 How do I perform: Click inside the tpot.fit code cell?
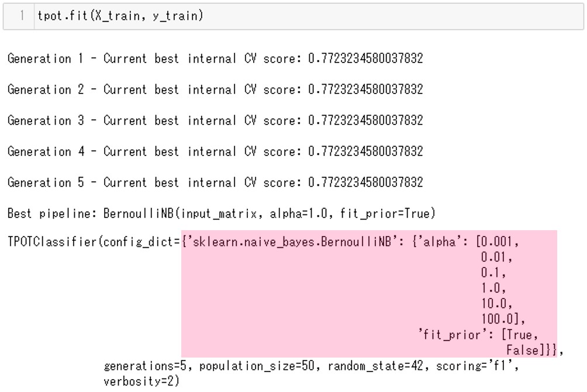351,16
